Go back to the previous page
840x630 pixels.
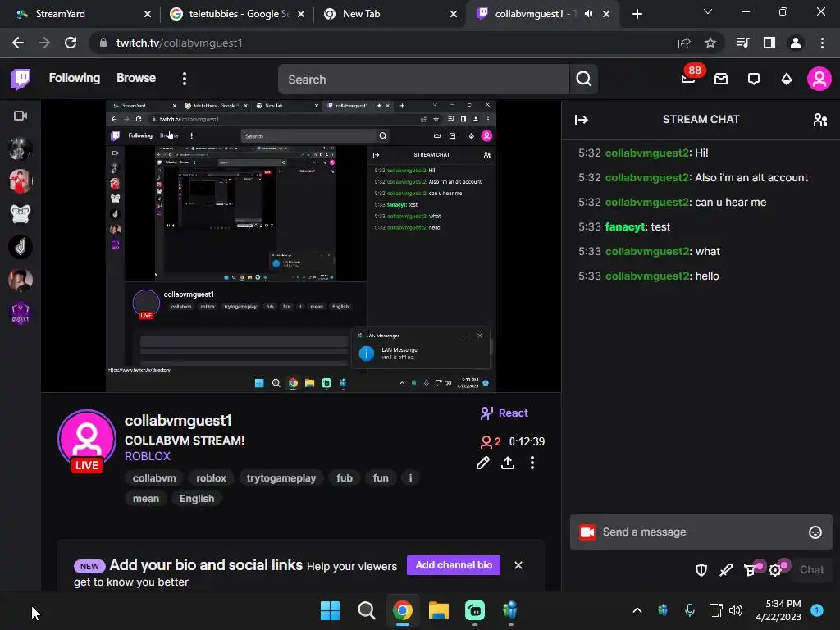point(18,43)
